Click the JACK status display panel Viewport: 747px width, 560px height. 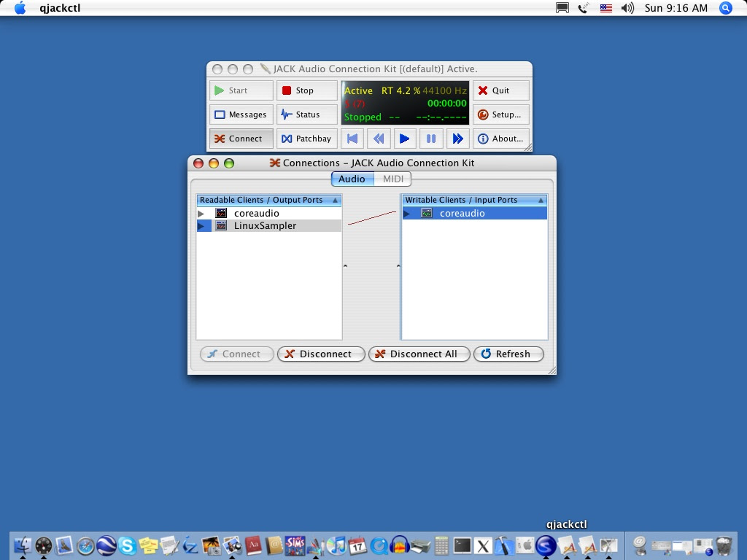(405, 103)
